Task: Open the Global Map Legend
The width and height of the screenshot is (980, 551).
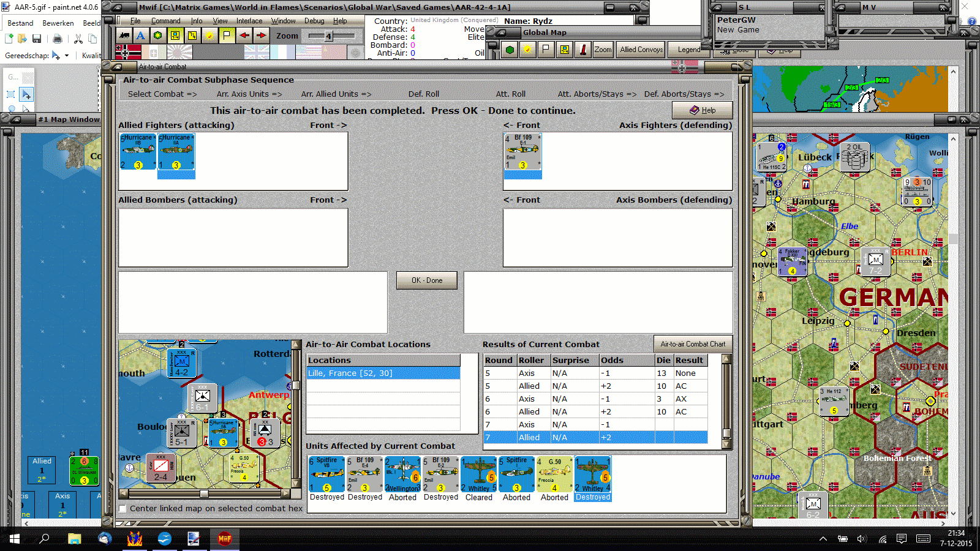Action: click(689, 50)
